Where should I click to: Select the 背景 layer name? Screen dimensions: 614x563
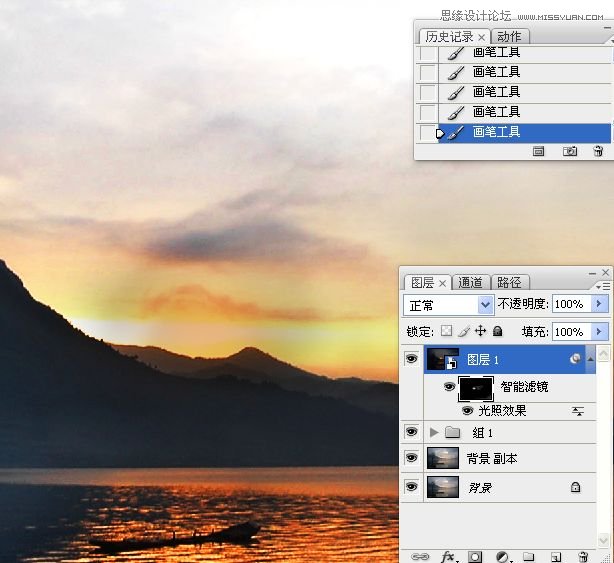coord(480,487)
